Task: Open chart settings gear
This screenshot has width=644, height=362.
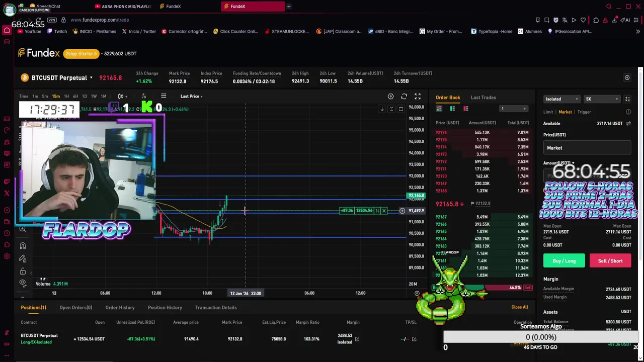Action: point(390,97)
